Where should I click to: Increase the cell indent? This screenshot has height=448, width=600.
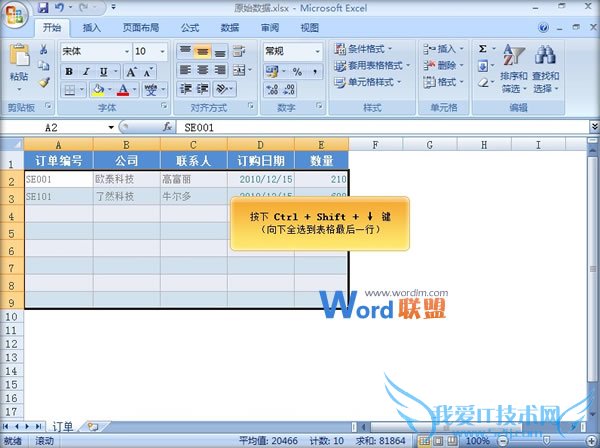pos(203,89)
